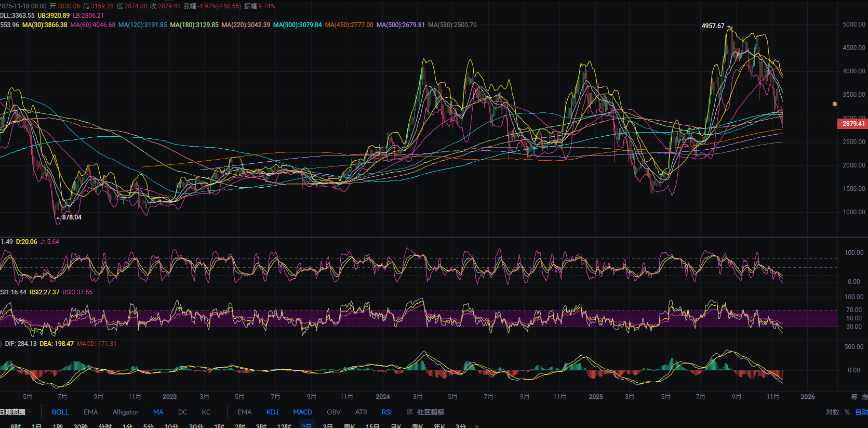Expand the 日期范围 date range dropdown
Screen dimensions: 868x428
pyautogui.click(x=15, y=412)
